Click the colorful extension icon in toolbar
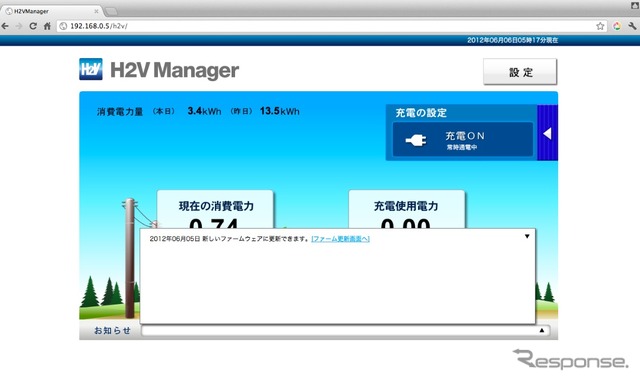Viewport: 640px width, 381px height. pos(617,26)
